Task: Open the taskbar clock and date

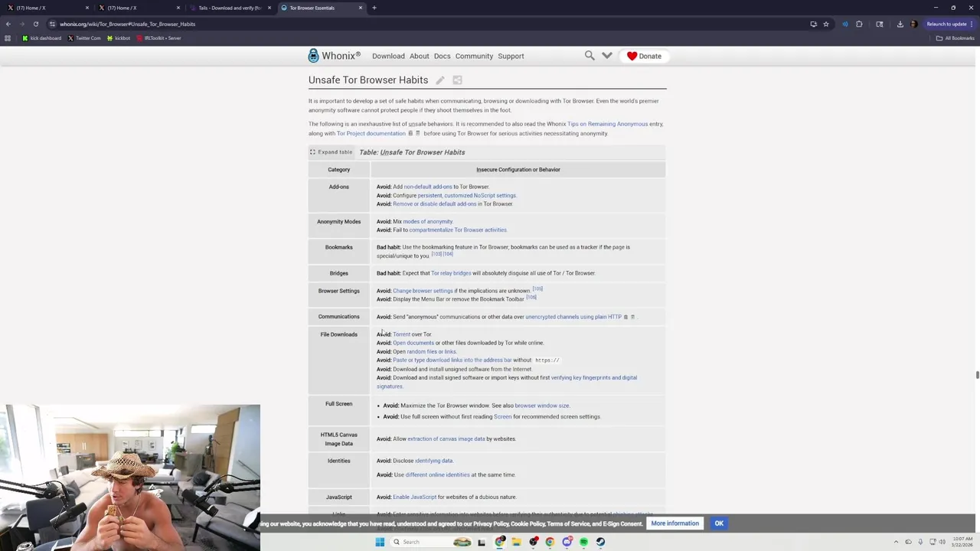Action: 961,542
